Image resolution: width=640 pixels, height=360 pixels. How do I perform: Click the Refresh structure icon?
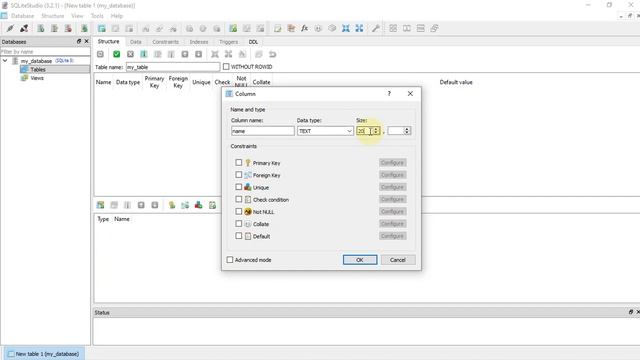point(100,54)
